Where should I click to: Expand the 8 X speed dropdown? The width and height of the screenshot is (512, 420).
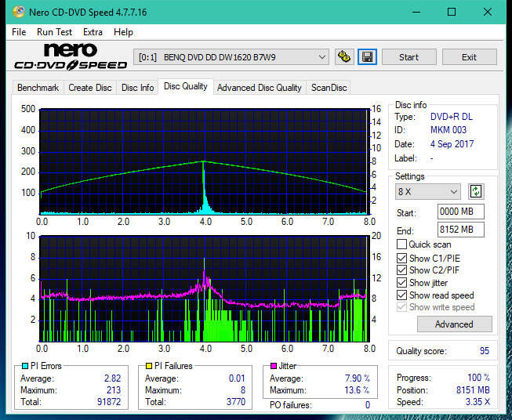[428, 191]
